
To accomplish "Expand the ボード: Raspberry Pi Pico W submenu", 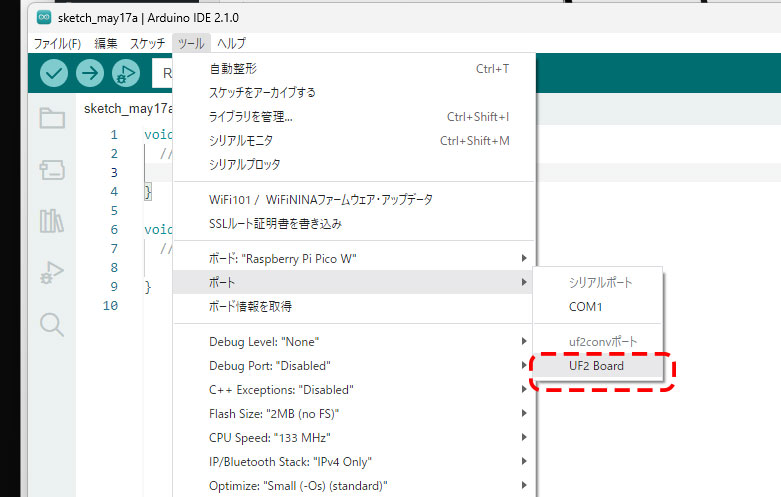I will coord(354,258).
